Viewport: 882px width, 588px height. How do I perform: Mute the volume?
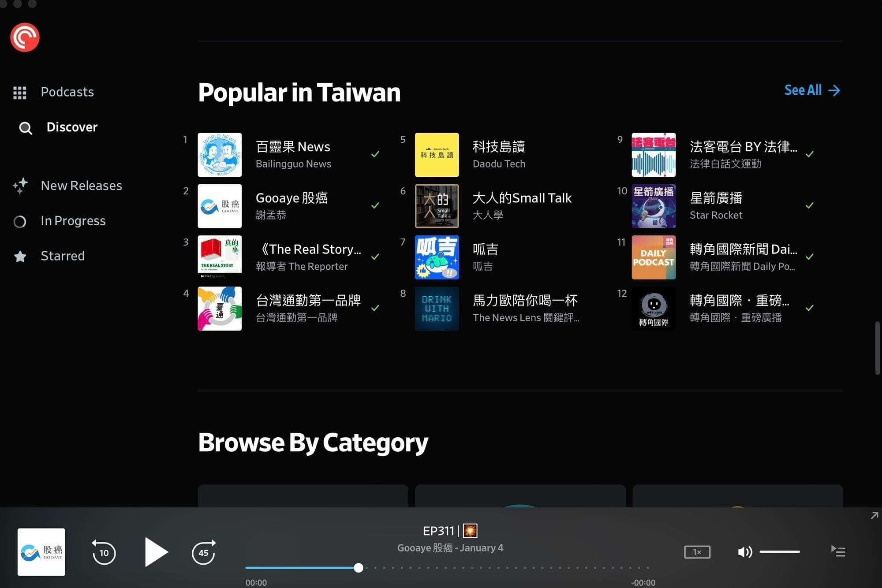[745, 552]
